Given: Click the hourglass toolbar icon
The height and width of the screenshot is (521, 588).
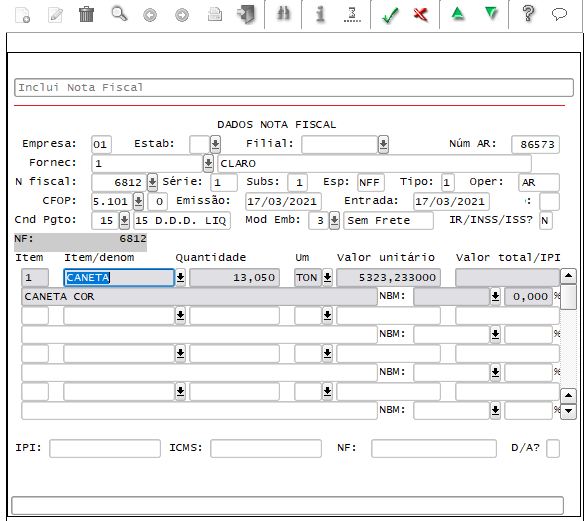Looking at the screenshot, I should [352, 15].
